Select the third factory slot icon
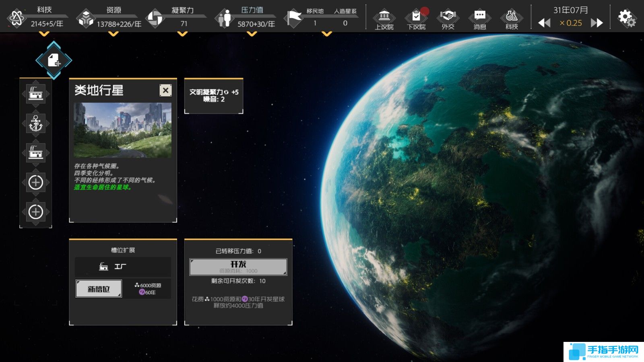Image resolution: width=644 pixels, height=362 pixels. 36,153
